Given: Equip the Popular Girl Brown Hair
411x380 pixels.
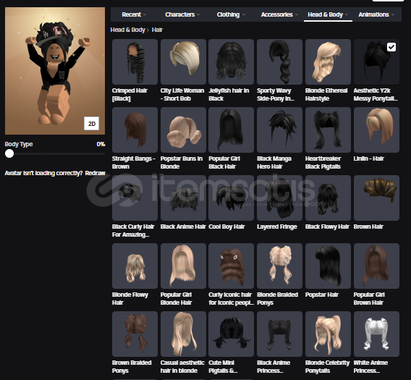Looking at the screenshot, I should (377, 266).
